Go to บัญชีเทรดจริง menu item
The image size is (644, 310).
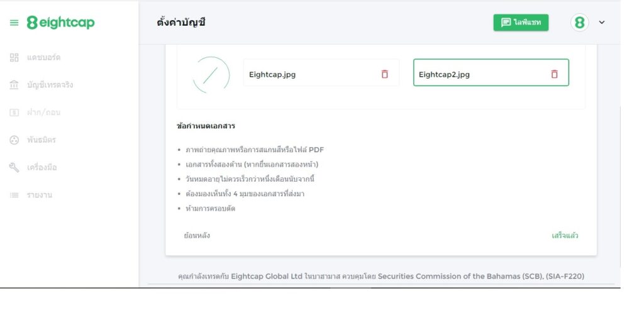pyautogui.click(x=50, y=85)
